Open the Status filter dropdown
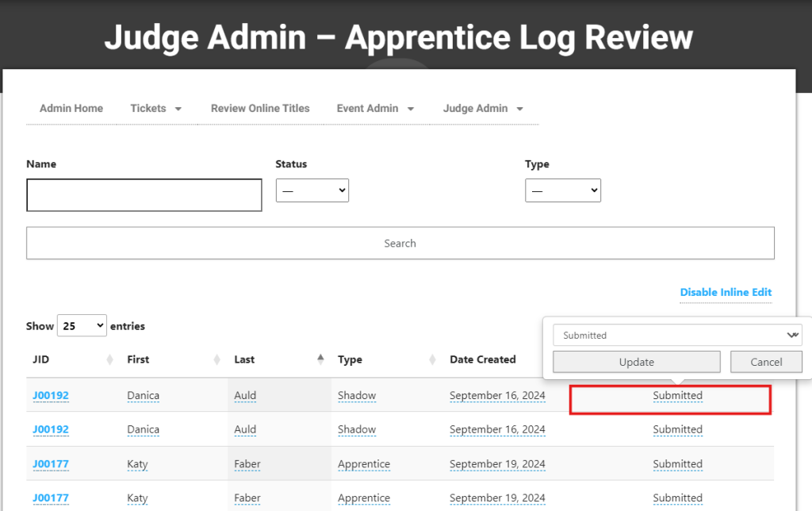This screenshot has width=812, height=511. click(x=312, y=190)
